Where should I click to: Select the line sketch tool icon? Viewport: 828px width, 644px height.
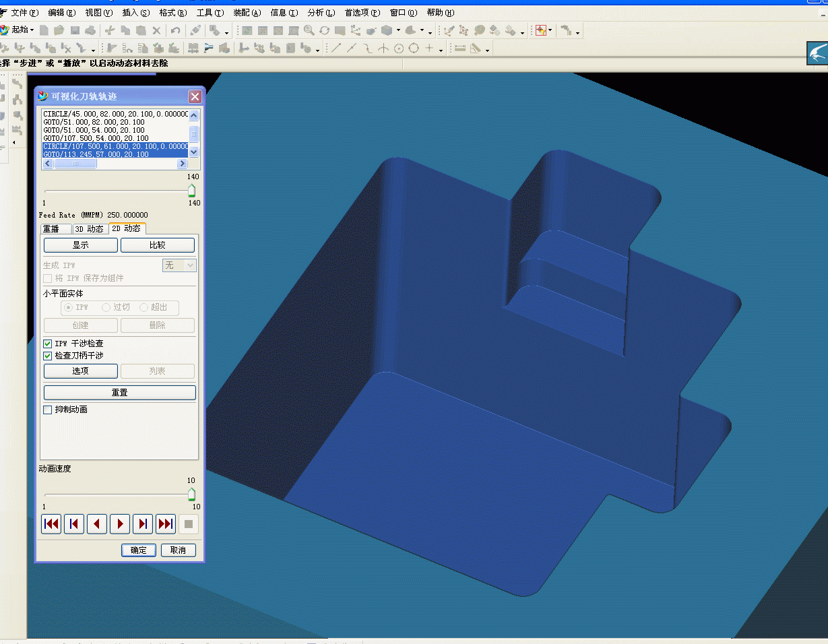point(336,49)
